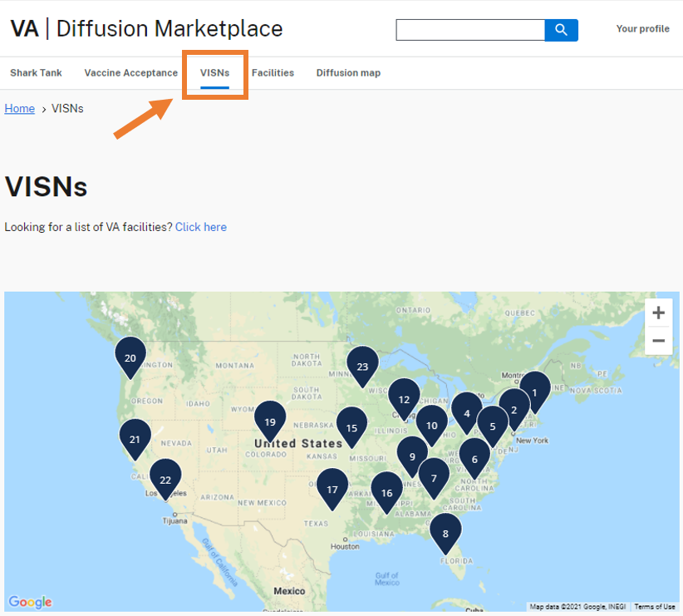
Task: Select VISN 6 map marker
Action: click(x=474, y=459)
